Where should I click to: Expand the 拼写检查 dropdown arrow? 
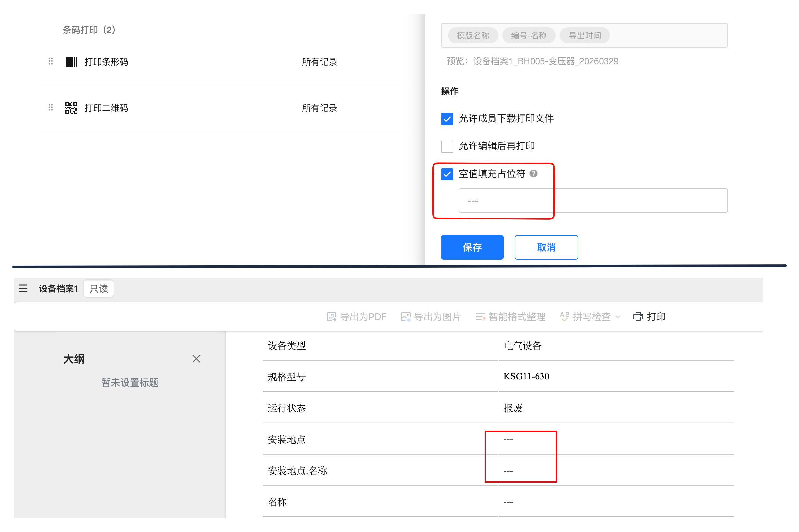click(x=618, y=317)
